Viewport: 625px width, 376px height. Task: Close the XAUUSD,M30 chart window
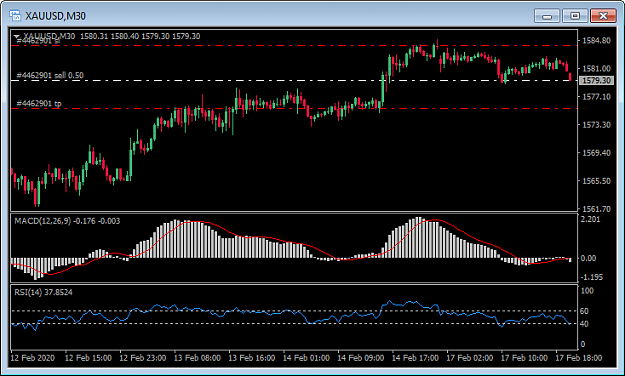click(x=603, y=16)
